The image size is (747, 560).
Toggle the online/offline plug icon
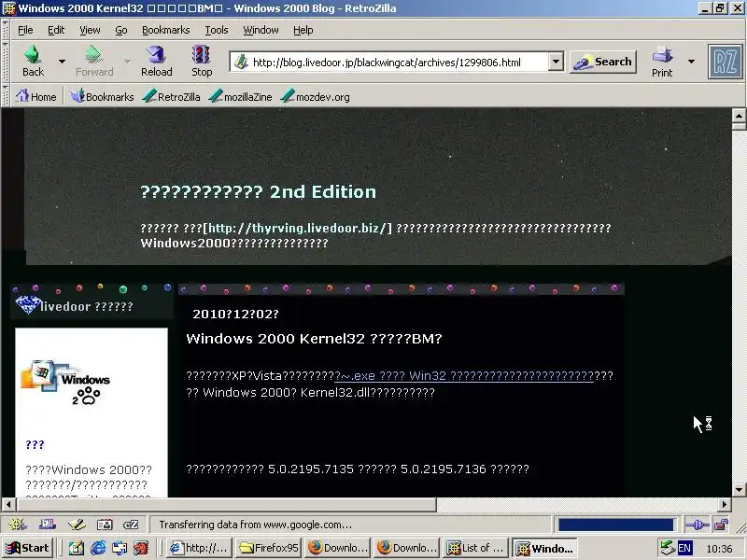click(697, 525)
